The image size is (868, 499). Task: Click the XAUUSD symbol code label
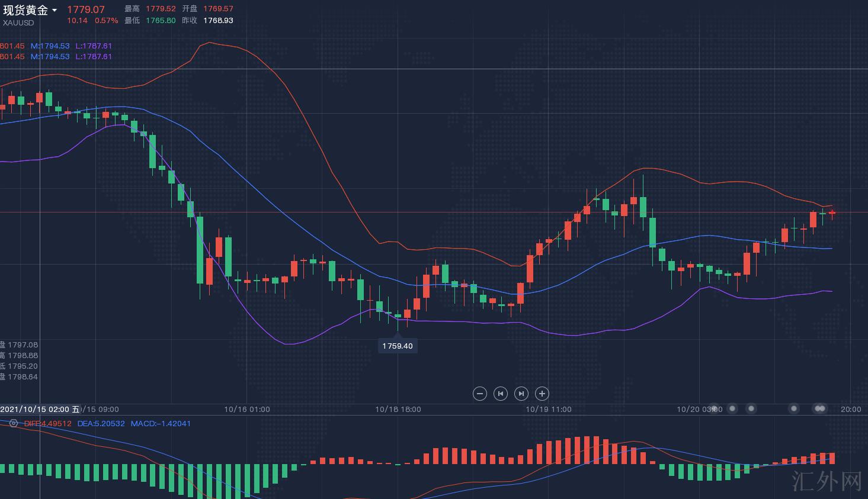[18, 22]
